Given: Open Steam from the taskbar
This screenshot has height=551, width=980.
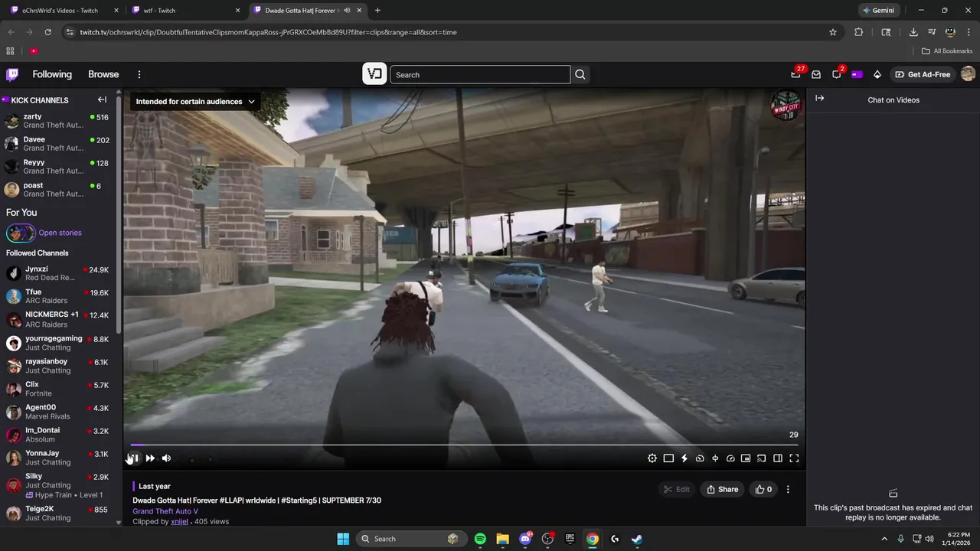Looking at the screenshot, I should [637, 539].
